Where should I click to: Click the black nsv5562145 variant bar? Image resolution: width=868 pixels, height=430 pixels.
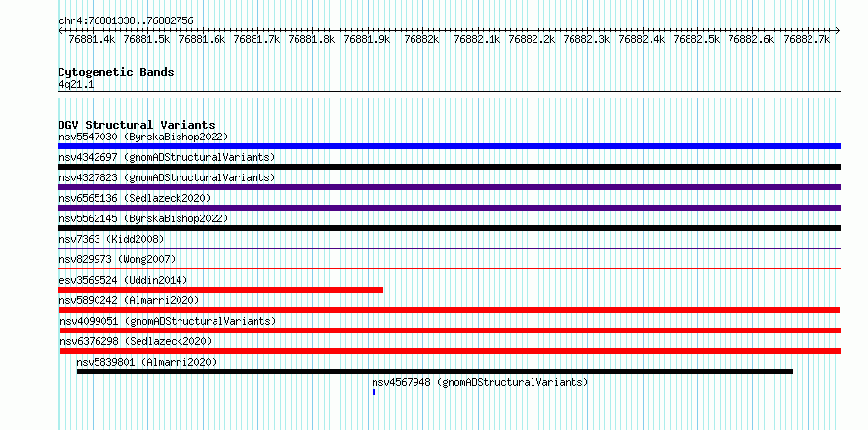pyautogui.click(x=449, y=228)
